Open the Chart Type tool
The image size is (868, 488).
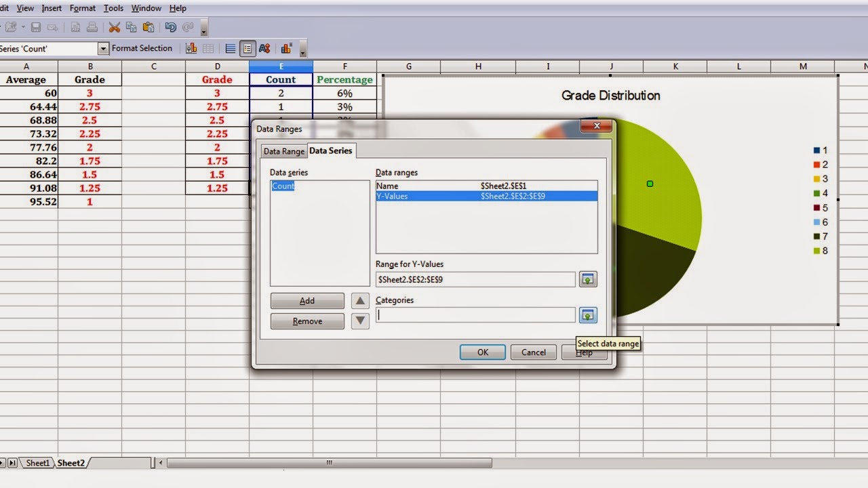[191, 48]
